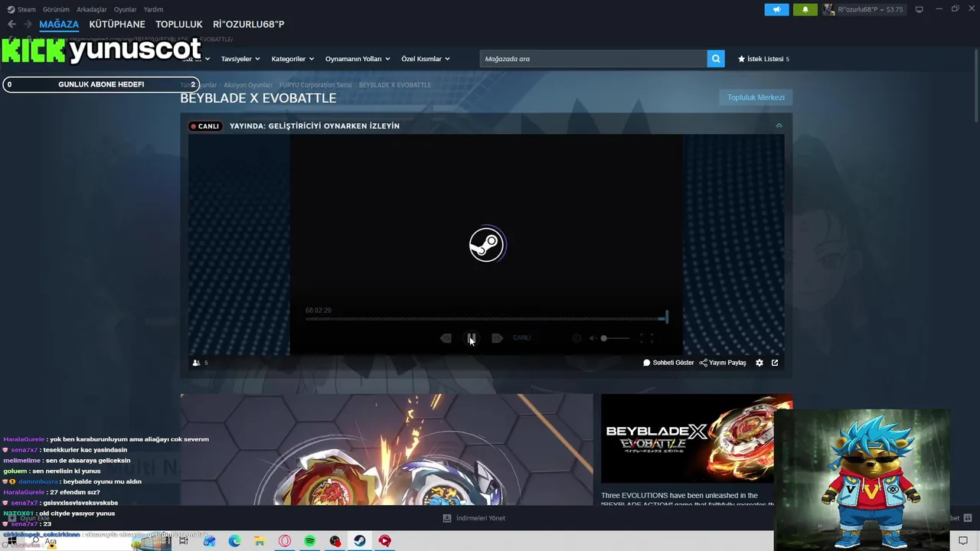Expand the Tavsiyeler dropdown
980x551 pixels.
[x=240, y=59]
